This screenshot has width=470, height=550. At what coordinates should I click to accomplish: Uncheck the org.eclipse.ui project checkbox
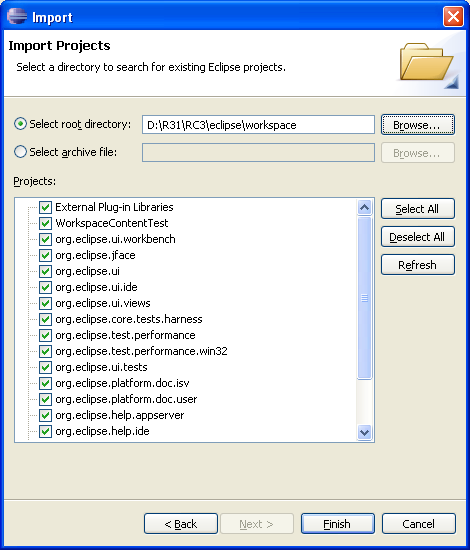click(45, 271)
